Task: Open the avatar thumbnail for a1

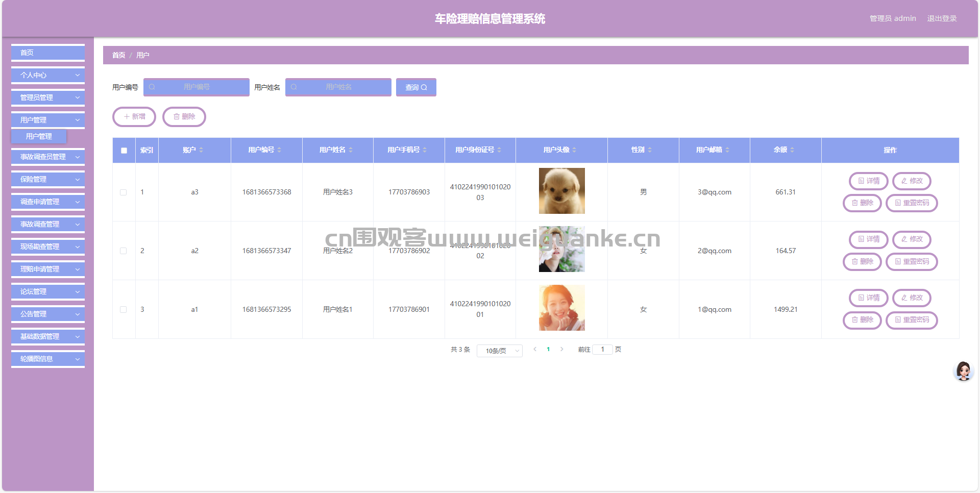Action: click(562, 308)
